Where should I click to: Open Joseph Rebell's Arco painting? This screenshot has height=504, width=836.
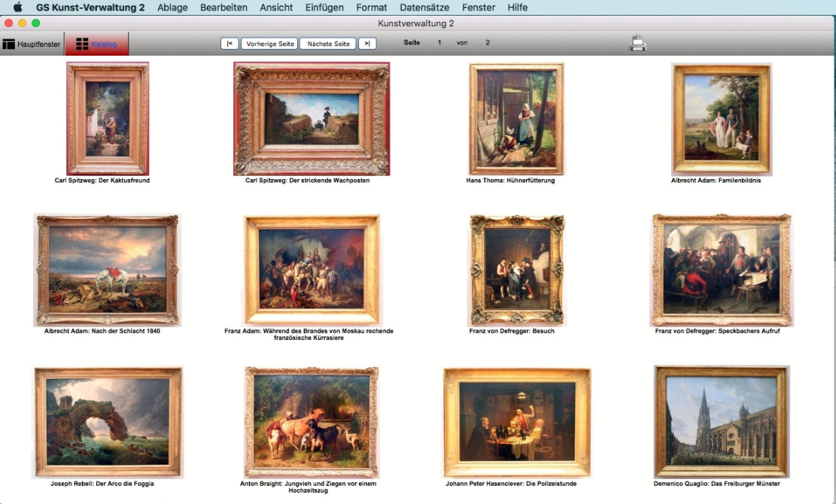(108, 422)
